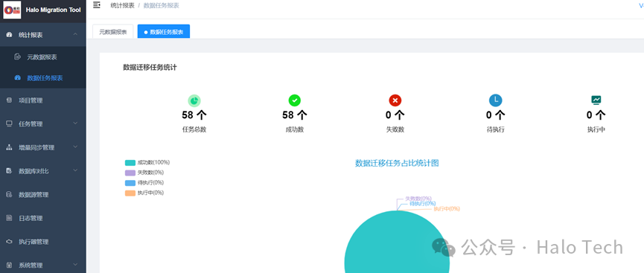The image size is (644, 273).
Task: Click the 任务总数 pie chart icon
Action: [x=194, y=100]
